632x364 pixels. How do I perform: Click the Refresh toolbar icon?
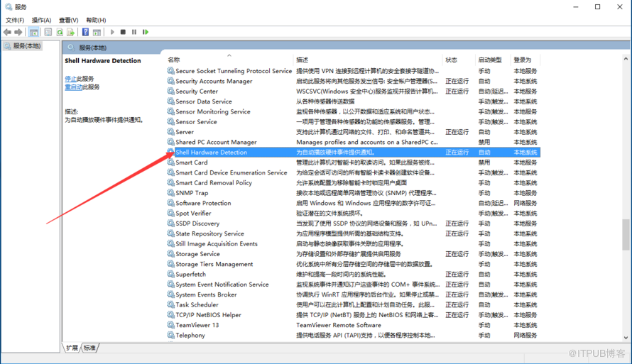(x=60, y=32)
